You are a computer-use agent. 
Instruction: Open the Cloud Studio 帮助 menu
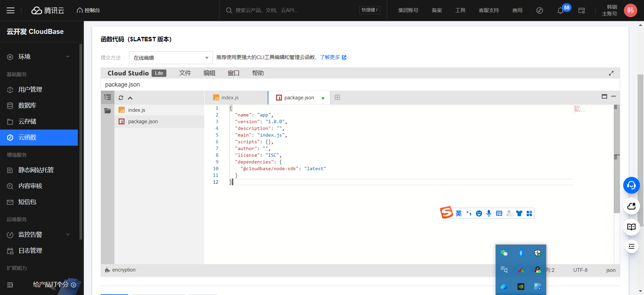click(258, 73)
